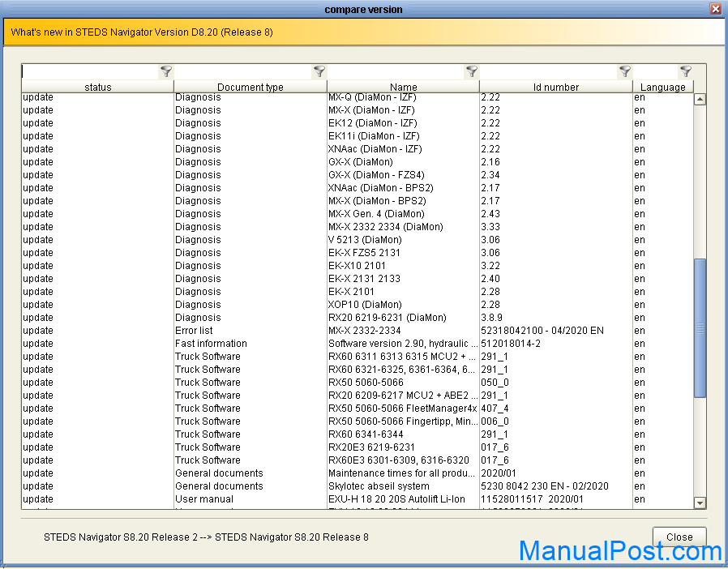Screen dimensions: 728x569
Task: Click the Name column filter funnel icon
Action: [x=472, y=71]
